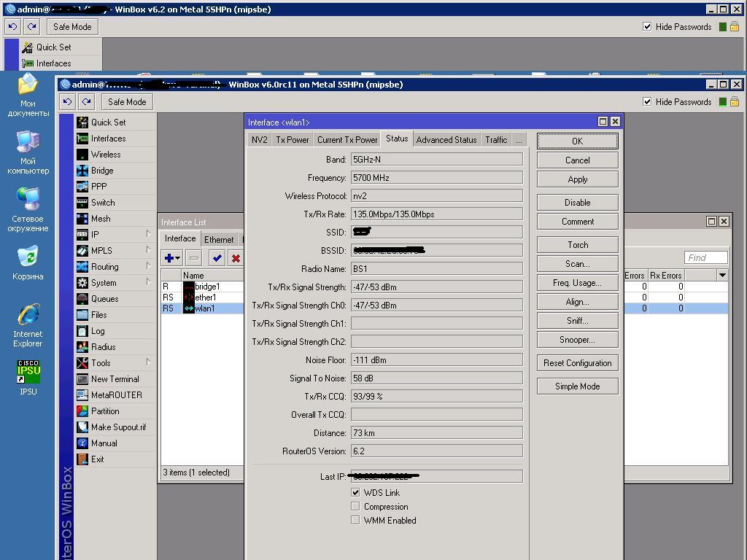Image resolution: width=747 pixels, height=560 pixels.
Task: Click Safe Mode in the outer WinBox v6.2 window
Action: click(x=72, y=27)
